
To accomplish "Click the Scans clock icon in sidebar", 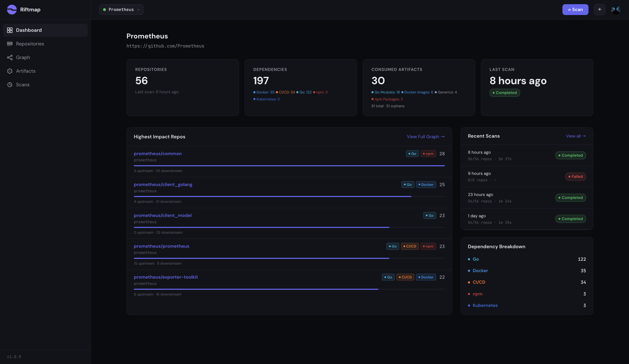I will 10,85.
